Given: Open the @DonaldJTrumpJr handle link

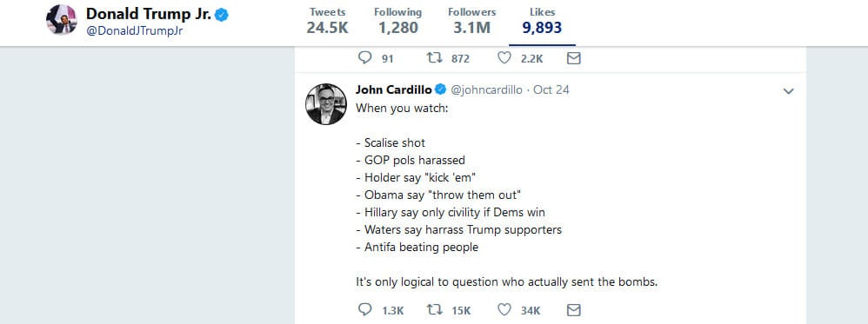Looking at the screenshot, I should pos(134,31).
